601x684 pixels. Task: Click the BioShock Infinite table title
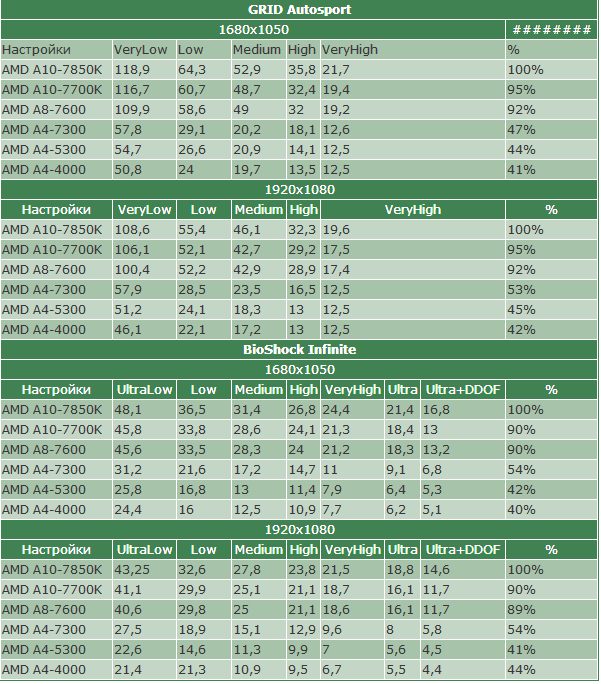pyautogui.click(x=300, y=350)
